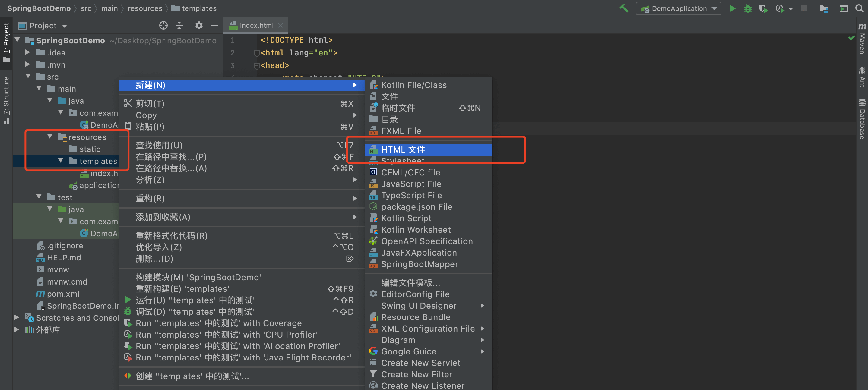The height and width of the screenshot is (390, 868).
Task: Run DemoApplication with green play icon
Action: [732, 8]
